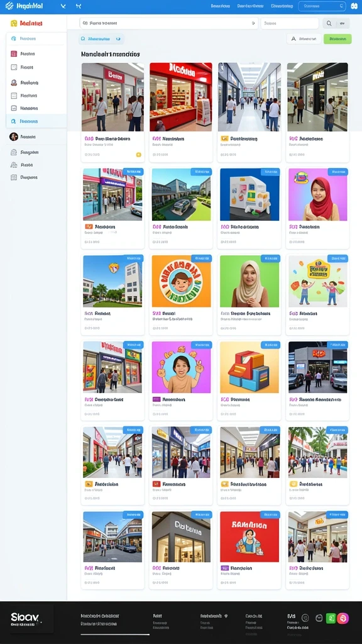The height and width of the screenshot is (644, 362).
Task: Open the green square icon in the footer
Action: [331, 618]
